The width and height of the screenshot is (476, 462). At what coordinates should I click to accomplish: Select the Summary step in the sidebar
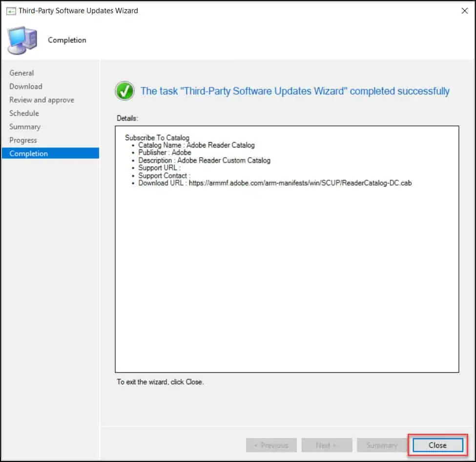pos(24,126)
